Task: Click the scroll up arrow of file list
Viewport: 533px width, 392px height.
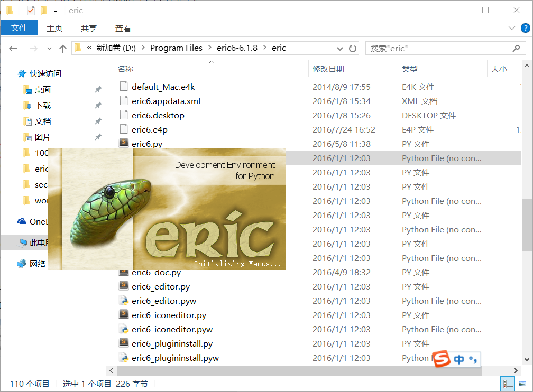Action: click(527, 66)
